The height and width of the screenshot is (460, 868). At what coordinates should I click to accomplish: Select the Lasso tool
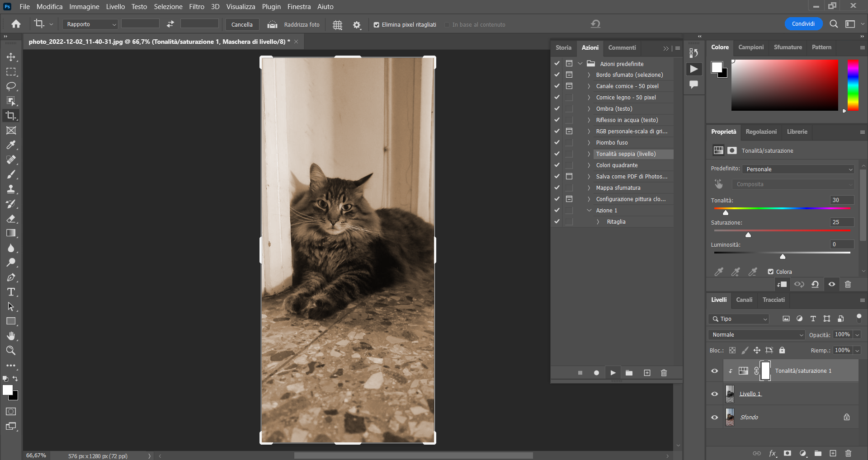click(x=11, y=86)
